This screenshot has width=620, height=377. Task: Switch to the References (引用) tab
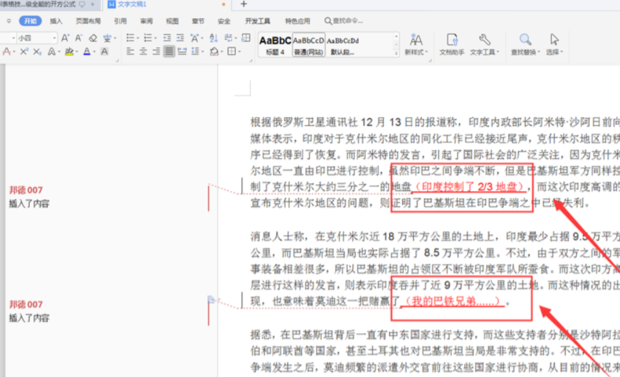[120, 21]
